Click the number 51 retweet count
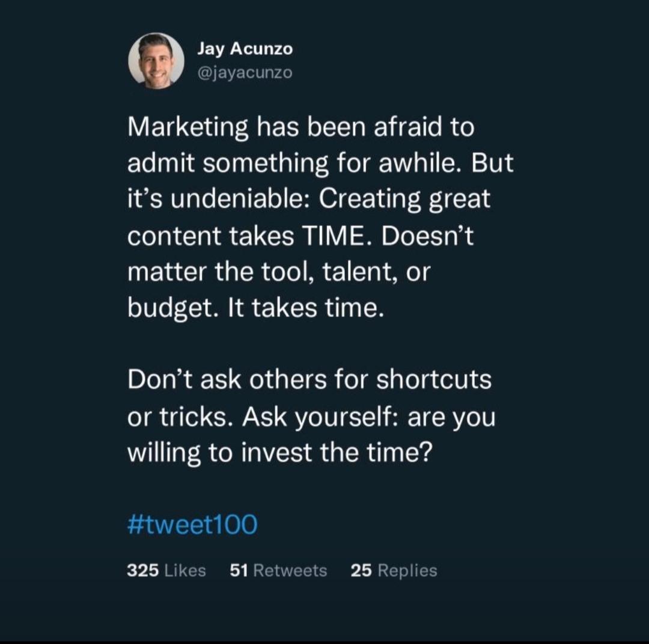 click(x=239, y=570)
